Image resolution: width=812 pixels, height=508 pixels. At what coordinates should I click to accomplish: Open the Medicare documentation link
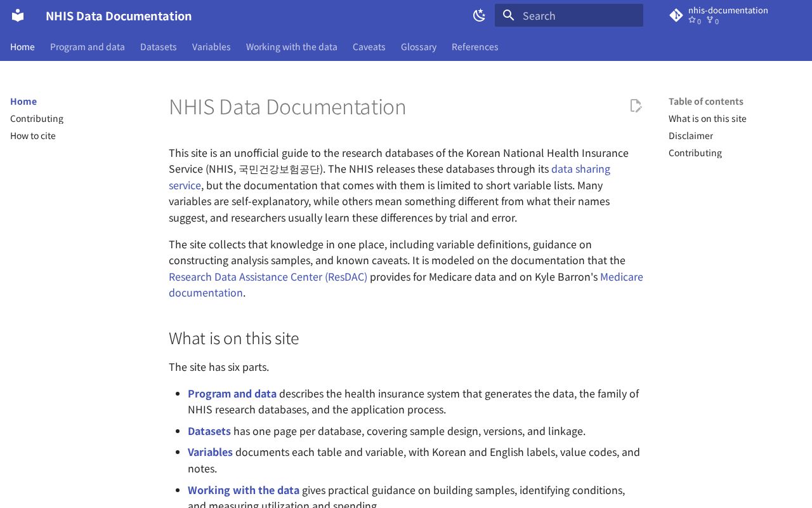click(622, 277)
